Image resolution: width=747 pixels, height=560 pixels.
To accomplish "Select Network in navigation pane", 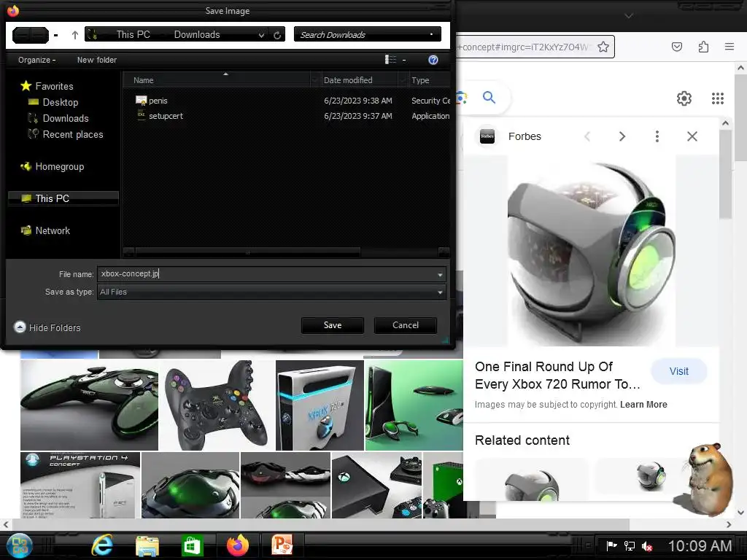I will tap(46, 231).
